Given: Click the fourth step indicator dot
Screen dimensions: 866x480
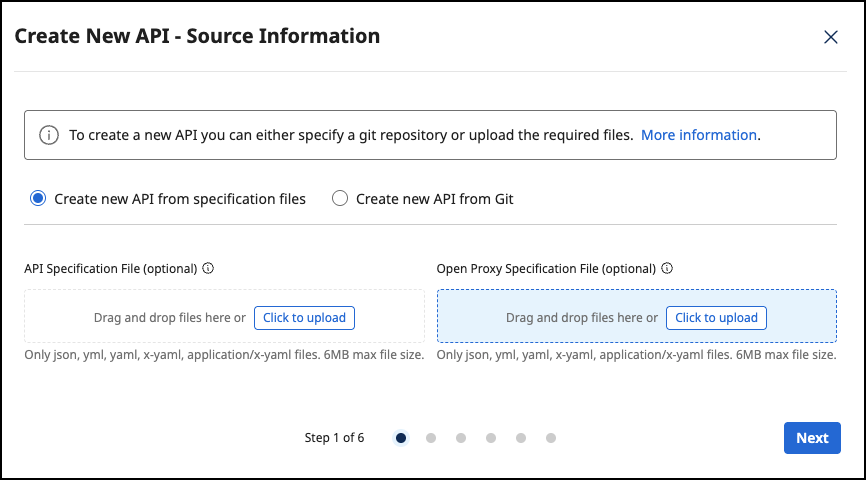Looking at the screenshot, I should pyautogui.click(x=491, y=438).
